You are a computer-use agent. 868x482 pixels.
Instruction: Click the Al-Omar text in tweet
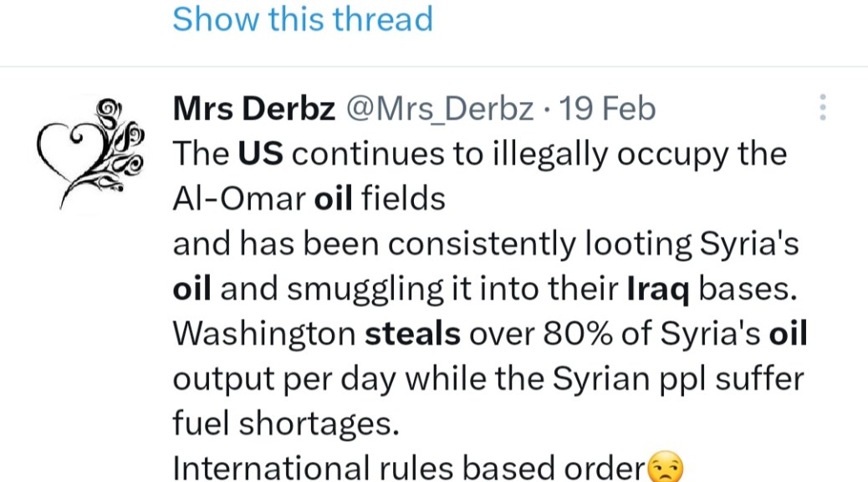tap(238, 199)
